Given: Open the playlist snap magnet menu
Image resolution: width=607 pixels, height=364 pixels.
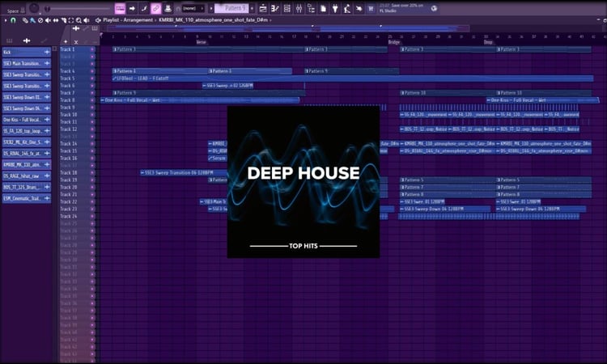Looking at the screenshot, I should click(13, 20).
